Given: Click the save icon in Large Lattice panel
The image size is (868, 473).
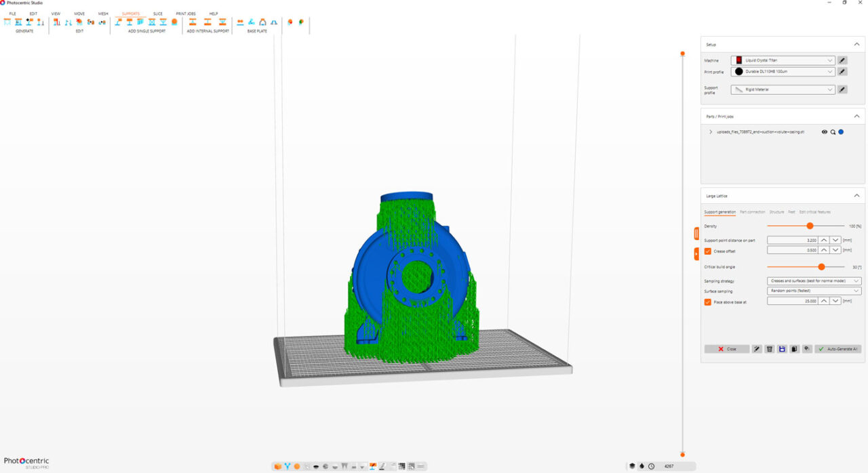Looking at the screenshot, I should 782,349.
